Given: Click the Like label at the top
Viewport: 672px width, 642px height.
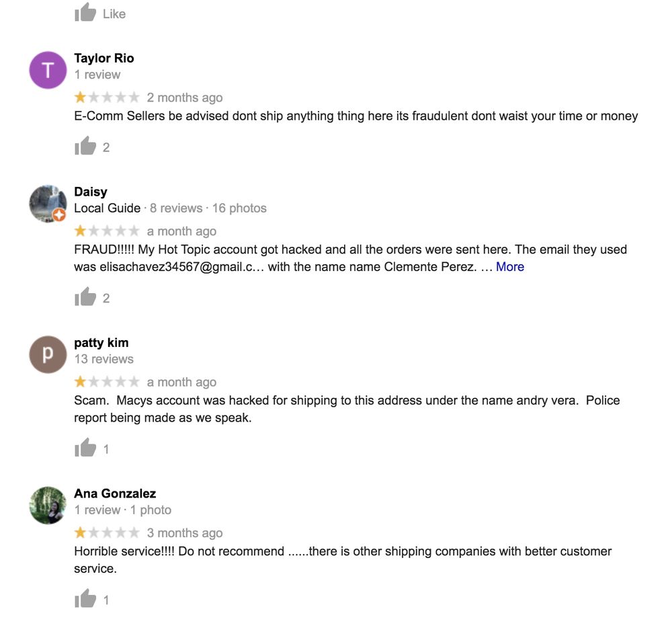Looking at the screenshot, I should 114,14.
